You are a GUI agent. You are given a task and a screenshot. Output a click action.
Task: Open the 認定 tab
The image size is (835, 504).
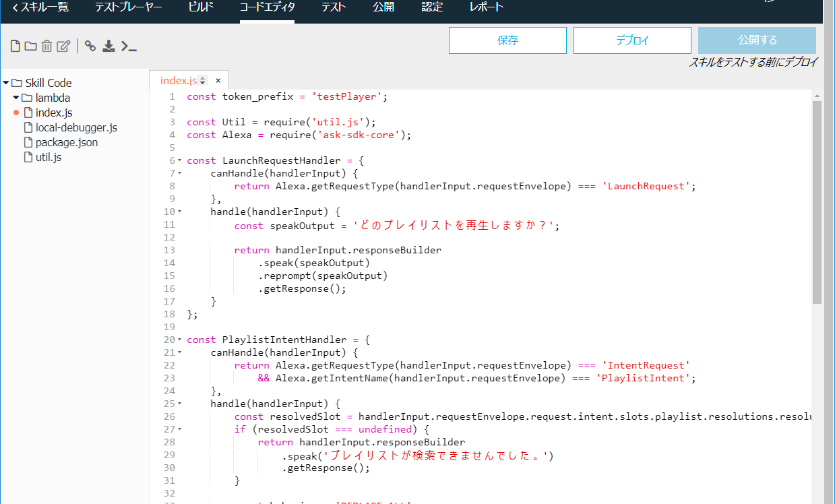(x=432, y=7)
